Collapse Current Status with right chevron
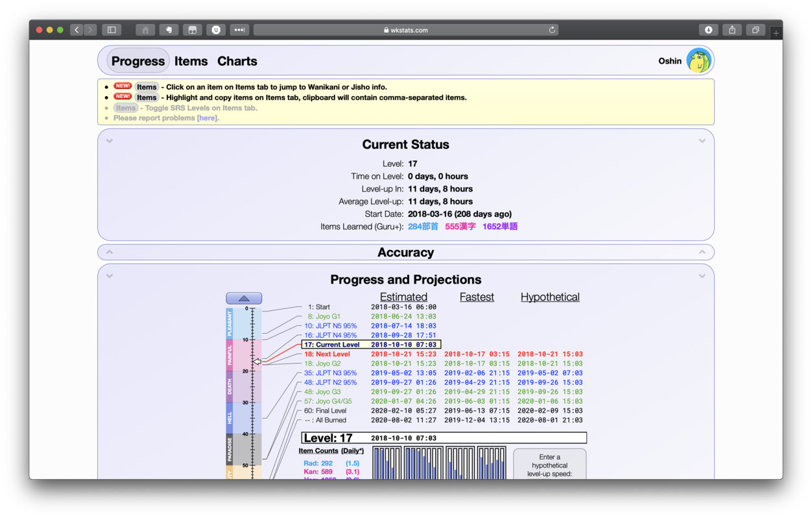 (702, 141)
